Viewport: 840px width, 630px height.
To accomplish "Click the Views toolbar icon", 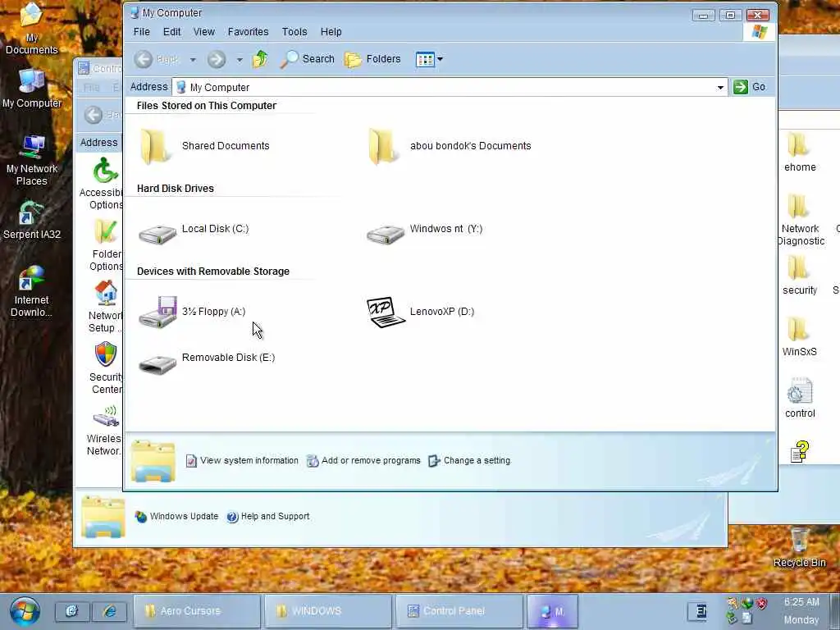I will tap(425, 59).
